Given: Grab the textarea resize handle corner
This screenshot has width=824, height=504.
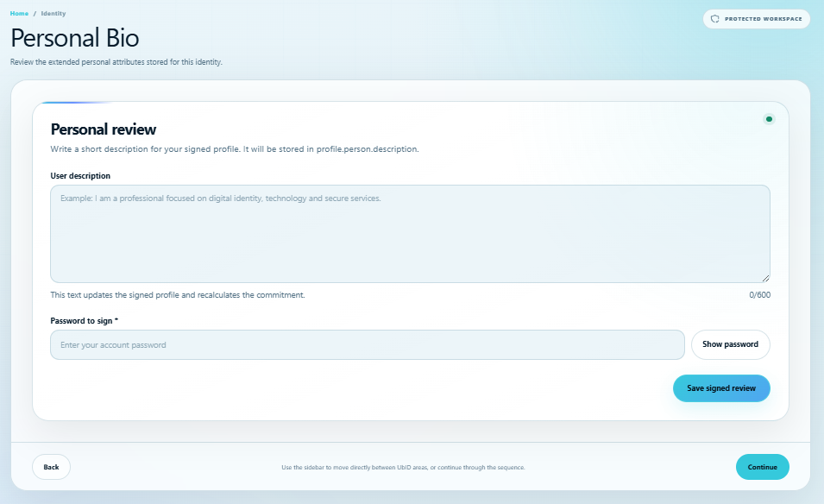Looking at the screenshot, I should click(x=765, y=278).
